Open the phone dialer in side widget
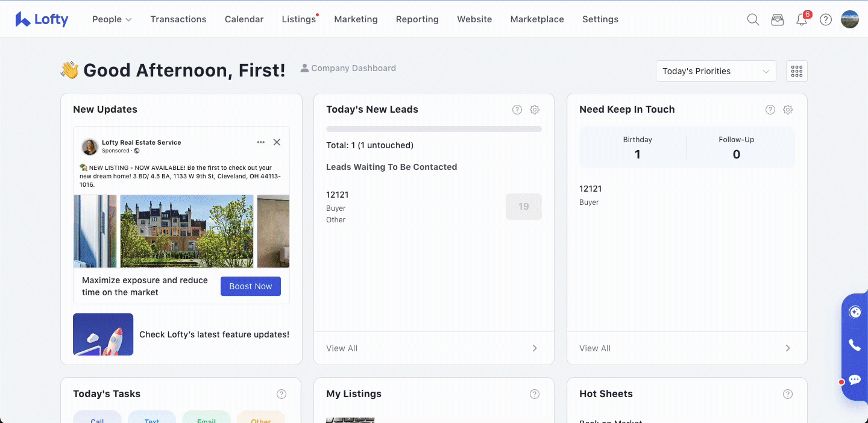 [x=855, y=345]
